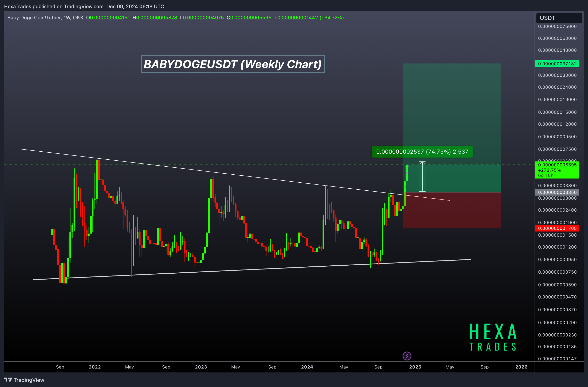Image resolution: width=588 pixels, height=387 pixels.
Task: Click the 2025 label on time axis
Action: click(415, 367)
